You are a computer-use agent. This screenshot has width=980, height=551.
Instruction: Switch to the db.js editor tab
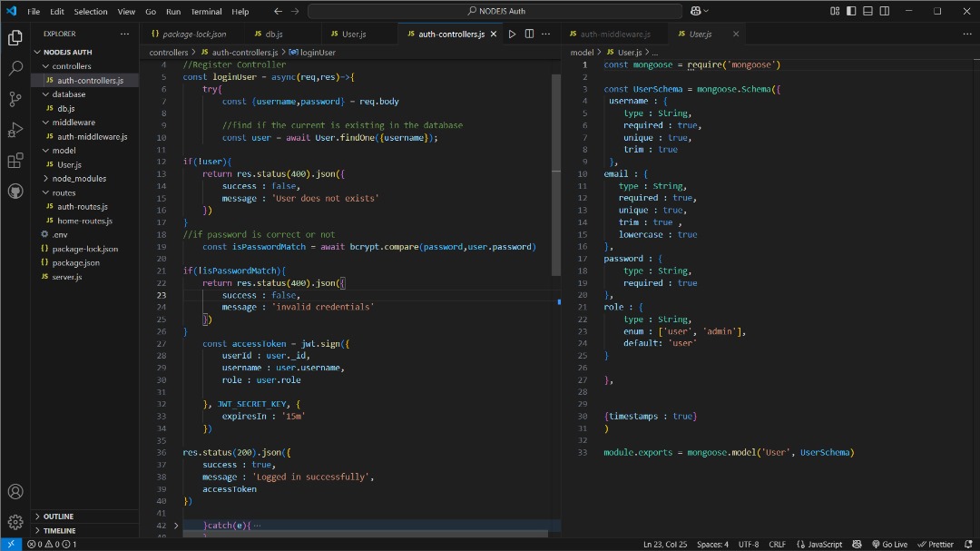[x=273, y=34]
